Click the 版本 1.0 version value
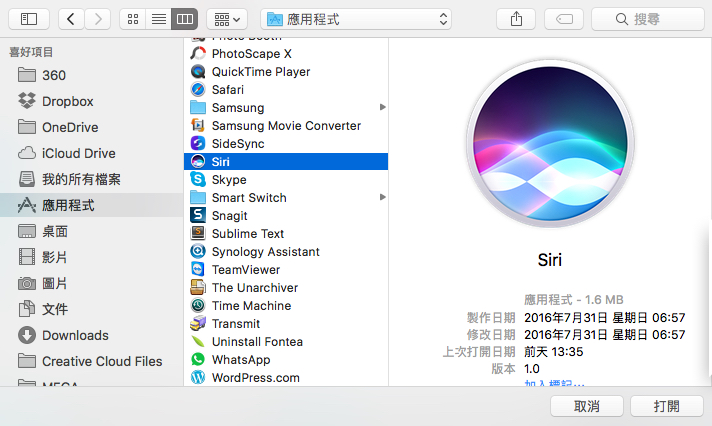Screen dimensions: 712x426 532,369
